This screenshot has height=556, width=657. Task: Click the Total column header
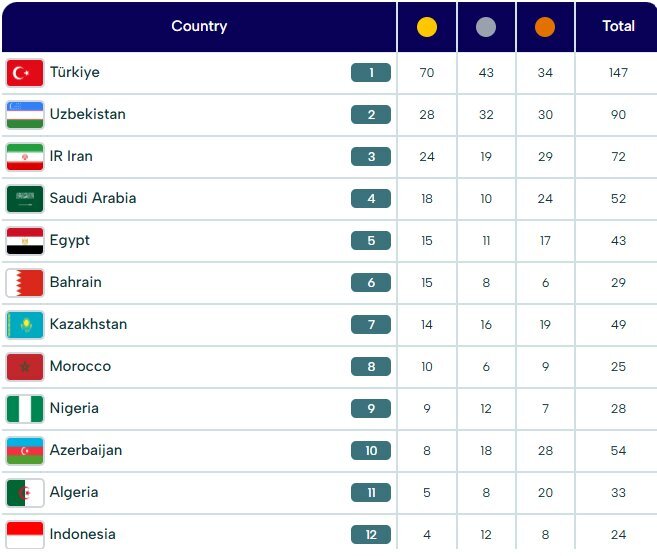click(x=618, y=27)
